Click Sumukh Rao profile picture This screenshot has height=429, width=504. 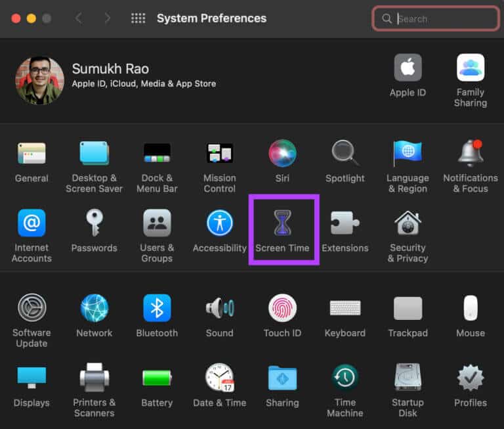[39, 80]
